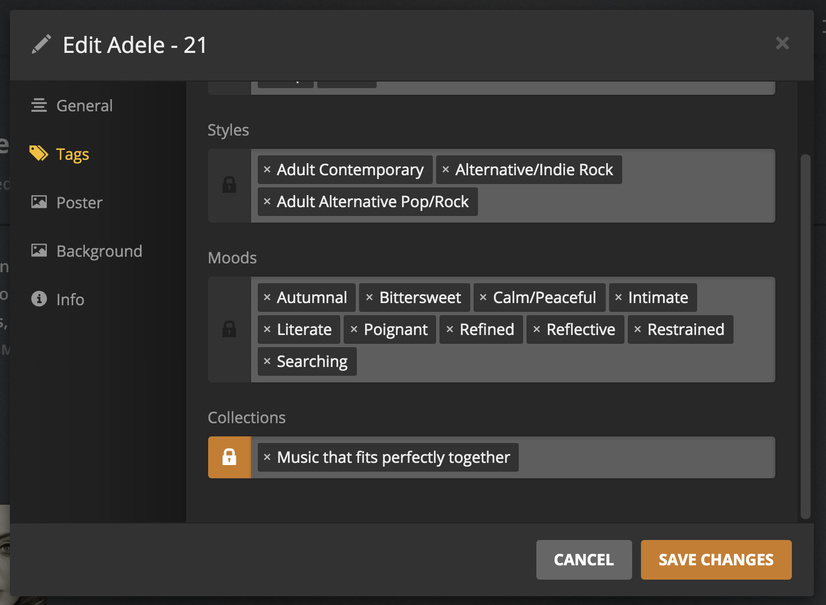Remove the Searching mood tag
The image size is (826, 605).
click(267, 362)
